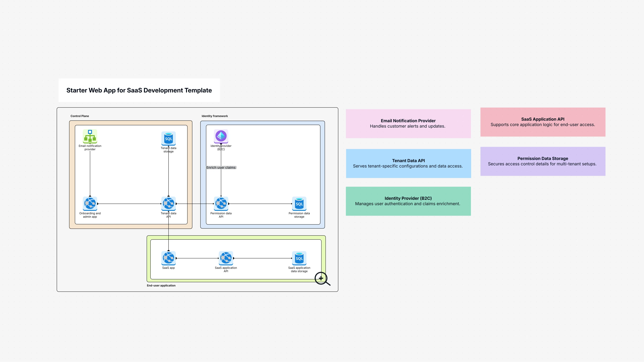
Task: Select the Onboarding and admin app icon
Action: [x=90, y=204]
